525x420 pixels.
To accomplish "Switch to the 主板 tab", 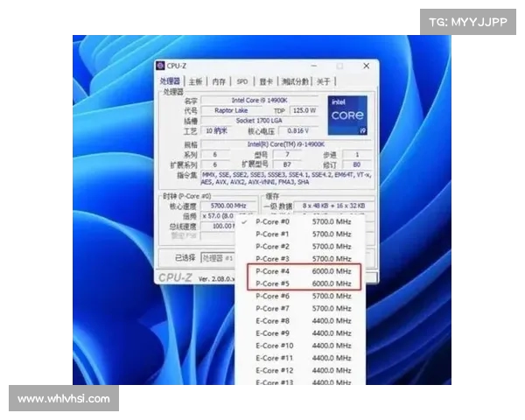I will (x=195, y=81).
